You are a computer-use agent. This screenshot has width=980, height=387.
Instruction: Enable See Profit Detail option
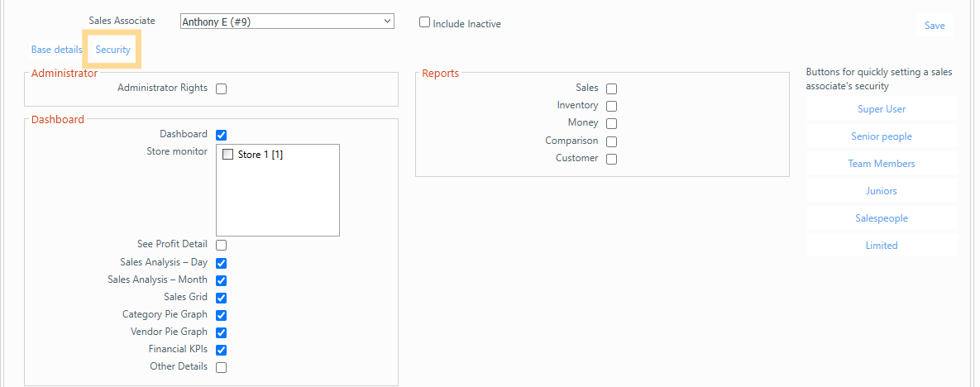point(222,245)
